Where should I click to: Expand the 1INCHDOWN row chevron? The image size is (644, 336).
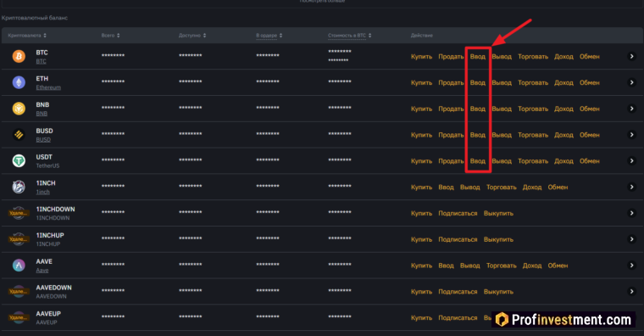pos(631,213)
